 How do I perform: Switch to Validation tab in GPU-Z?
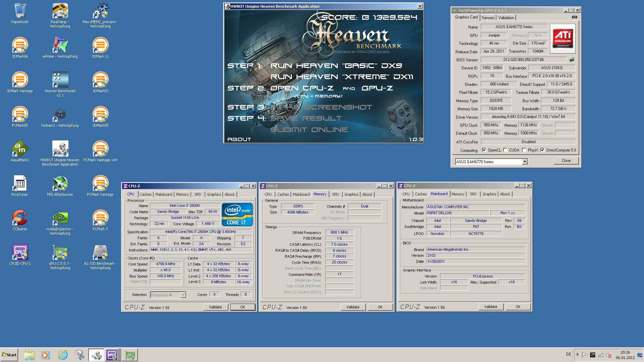(x=506, y=18)
